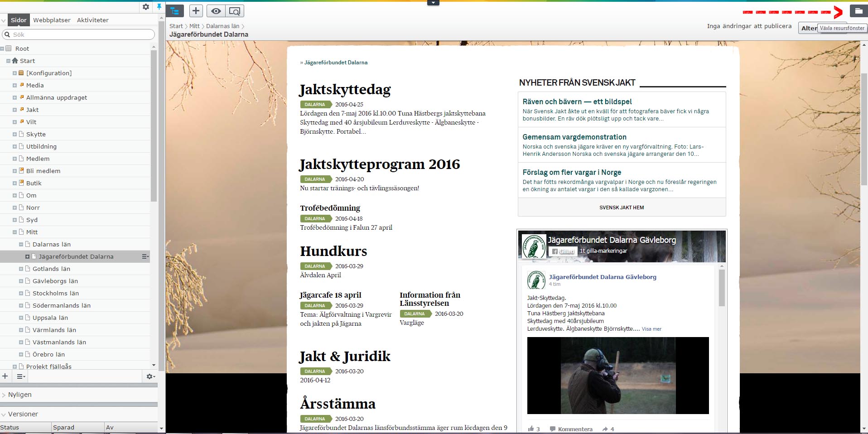The height and width of the screenshot is (434, 868).
Task: Click the top center collapse arrow handle
Action: [433, 3]
